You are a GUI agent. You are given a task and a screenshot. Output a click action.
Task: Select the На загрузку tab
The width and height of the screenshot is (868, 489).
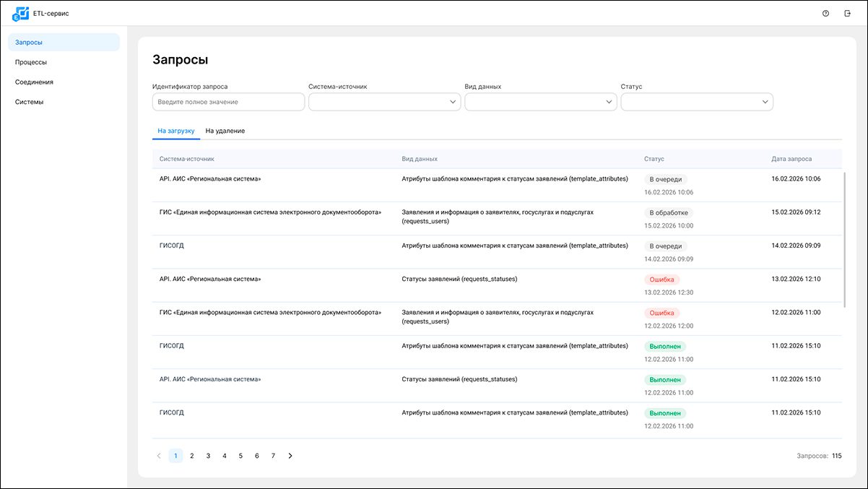pos(175,131)
